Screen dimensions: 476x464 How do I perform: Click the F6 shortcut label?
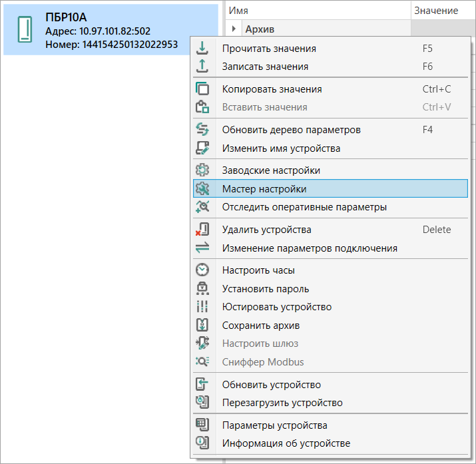point(427,66)
